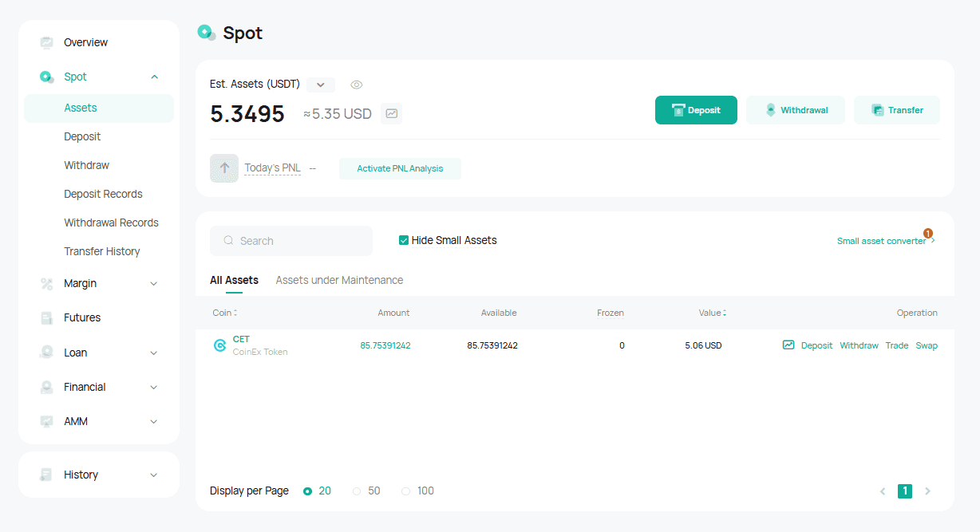Screen dimensions: 980x532
Task: Expand the Loan menu chevron
Action: point(154,353)
